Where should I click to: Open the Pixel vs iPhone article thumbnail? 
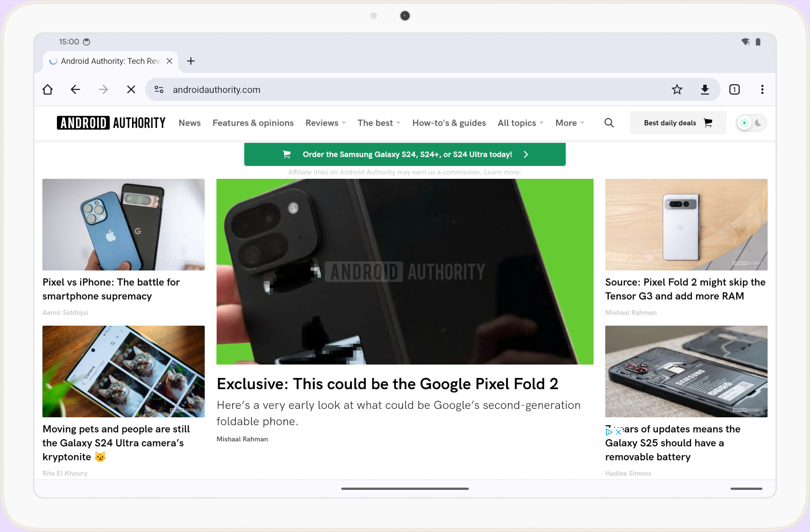point(123,224)
